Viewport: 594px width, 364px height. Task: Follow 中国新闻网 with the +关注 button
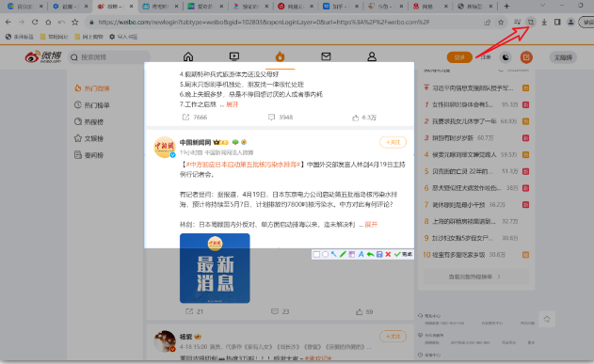pyautogui.click(x=393, y=142)
